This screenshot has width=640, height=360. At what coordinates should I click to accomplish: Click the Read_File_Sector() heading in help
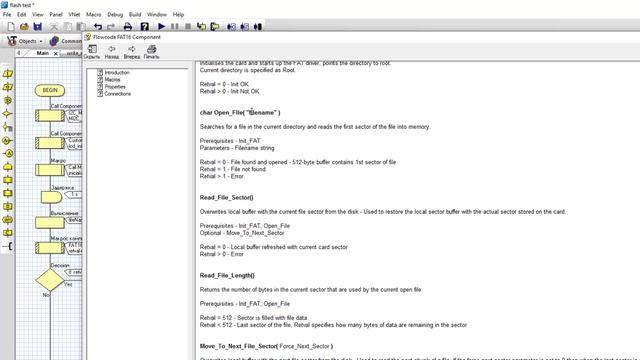pos(227,198)
